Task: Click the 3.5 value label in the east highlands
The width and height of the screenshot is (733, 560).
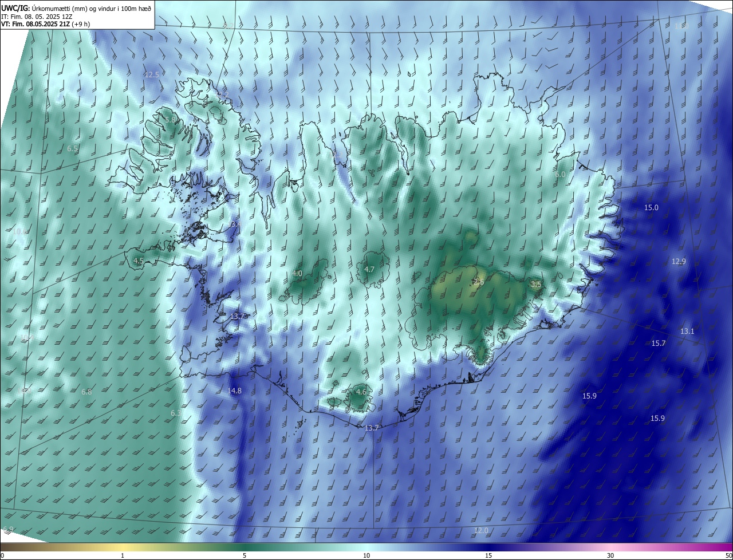Action: [536, 285]
